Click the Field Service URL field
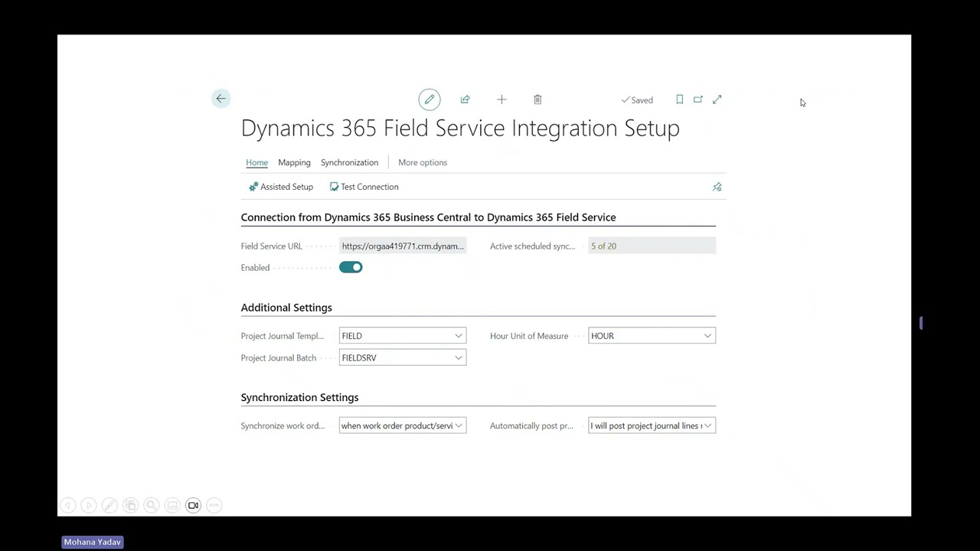The height and width of the screenshot is (551, 980). (403, 246)
